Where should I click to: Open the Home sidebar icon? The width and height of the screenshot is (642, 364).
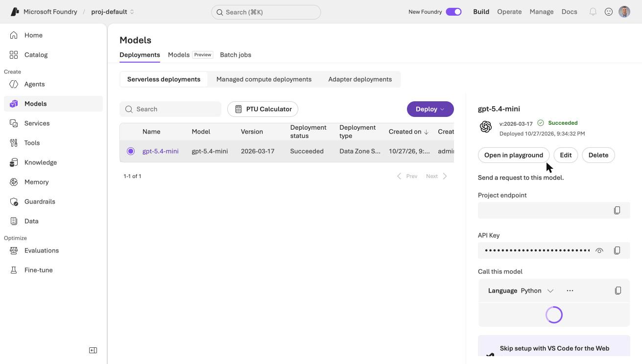14,35
